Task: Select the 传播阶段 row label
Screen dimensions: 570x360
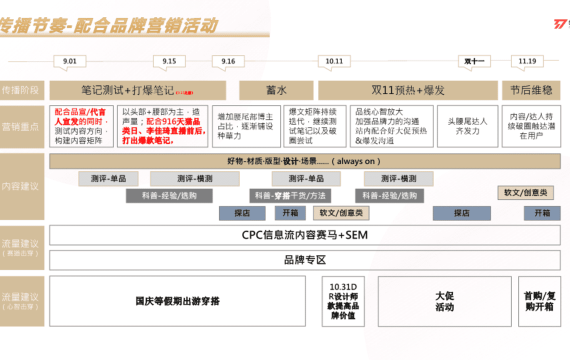Action: coord(22,90)
